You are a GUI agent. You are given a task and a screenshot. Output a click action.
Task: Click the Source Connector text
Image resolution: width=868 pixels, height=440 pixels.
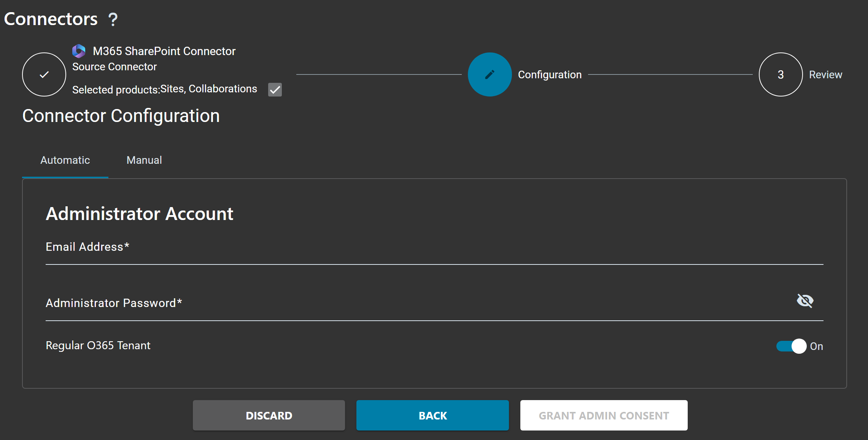click(114, 66)
